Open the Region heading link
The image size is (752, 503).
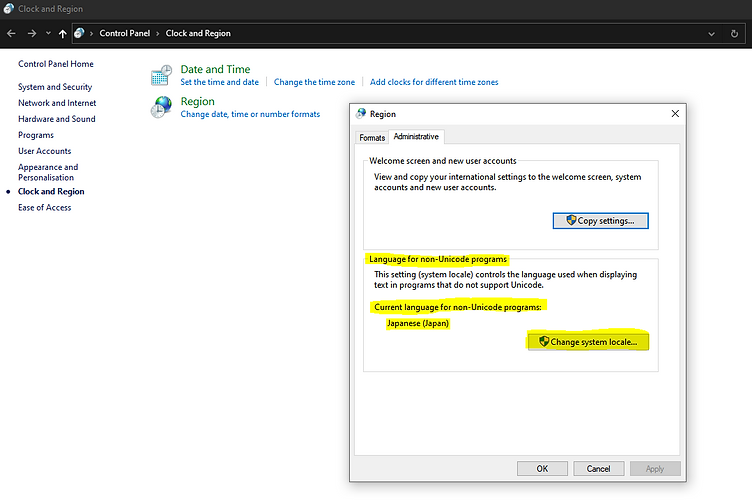(198, 101)
